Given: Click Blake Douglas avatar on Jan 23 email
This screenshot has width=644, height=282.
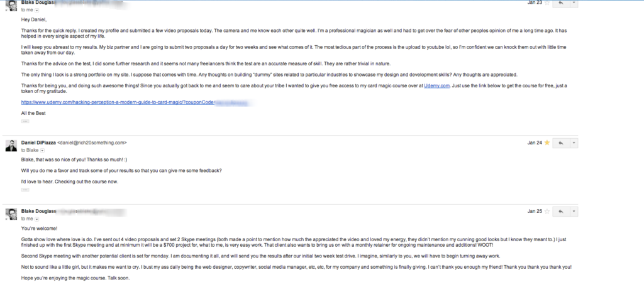Looking at the screenshot, I should point(11,5).
